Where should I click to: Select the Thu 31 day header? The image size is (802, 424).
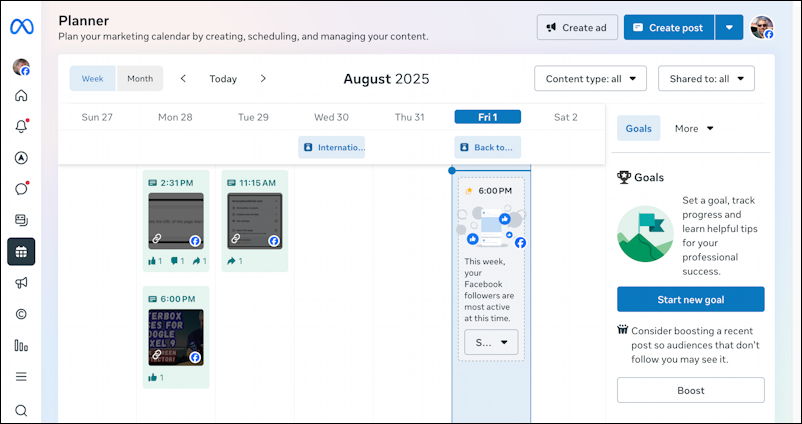409,117
